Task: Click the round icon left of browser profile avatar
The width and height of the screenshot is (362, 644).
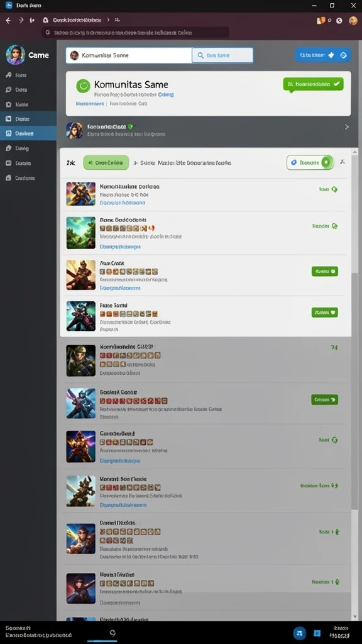Action: point(339,21)
